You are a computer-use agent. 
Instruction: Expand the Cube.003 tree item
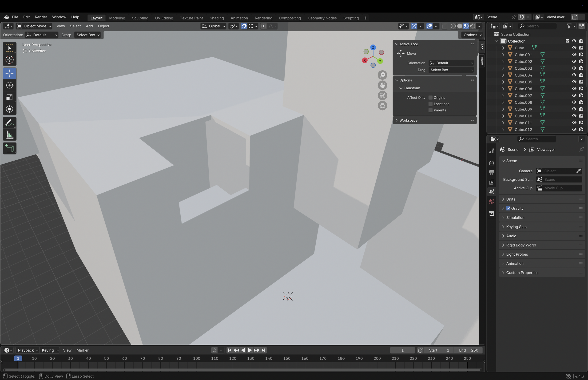[503, 68]
